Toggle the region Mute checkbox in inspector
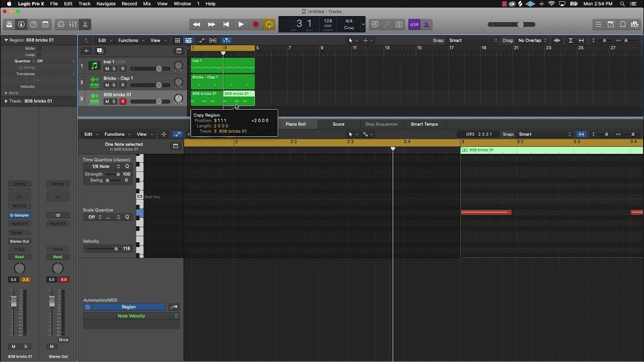Screen dimensions: 644x362 coord(39,48)
